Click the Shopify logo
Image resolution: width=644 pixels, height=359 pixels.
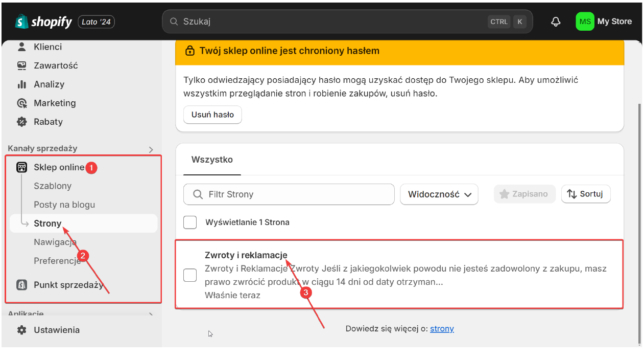point(43,21)
